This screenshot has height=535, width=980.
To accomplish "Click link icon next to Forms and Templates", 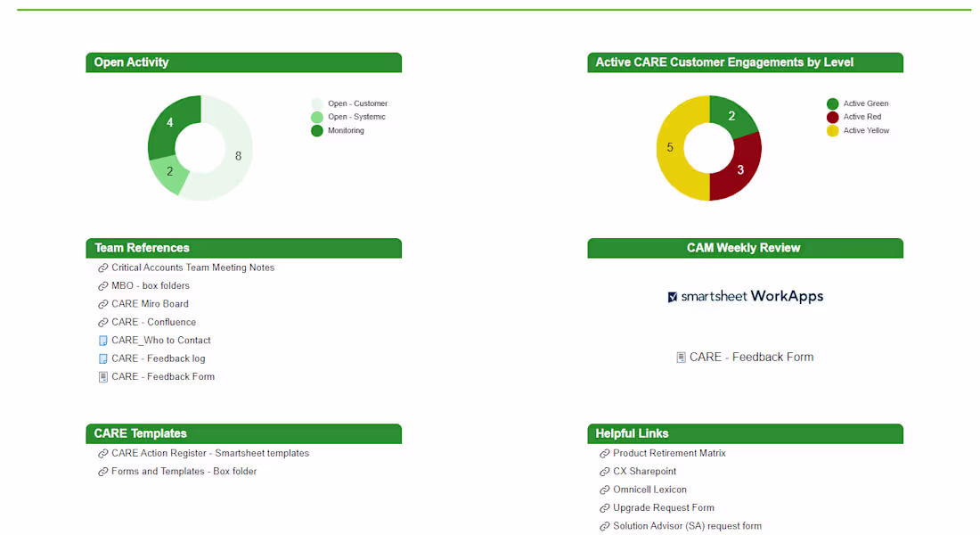I will tap(103, 472).
